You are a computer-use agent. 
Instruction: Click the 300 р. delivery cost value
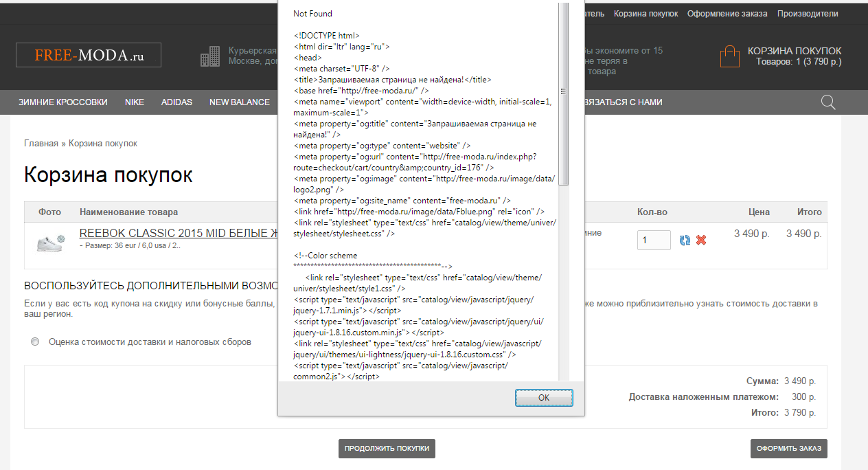point(804,397)
